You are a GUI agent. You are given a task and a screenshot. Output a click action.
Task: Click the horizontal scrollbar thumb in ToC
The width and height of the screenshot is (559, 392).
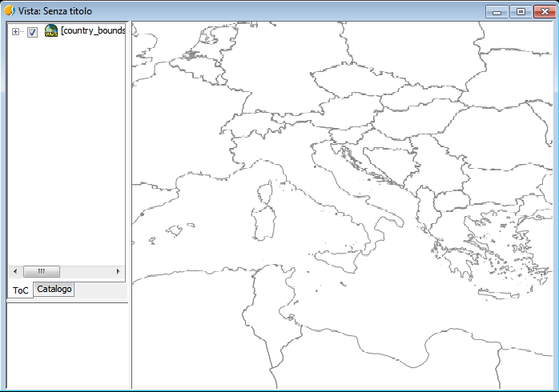click(42, 272)
